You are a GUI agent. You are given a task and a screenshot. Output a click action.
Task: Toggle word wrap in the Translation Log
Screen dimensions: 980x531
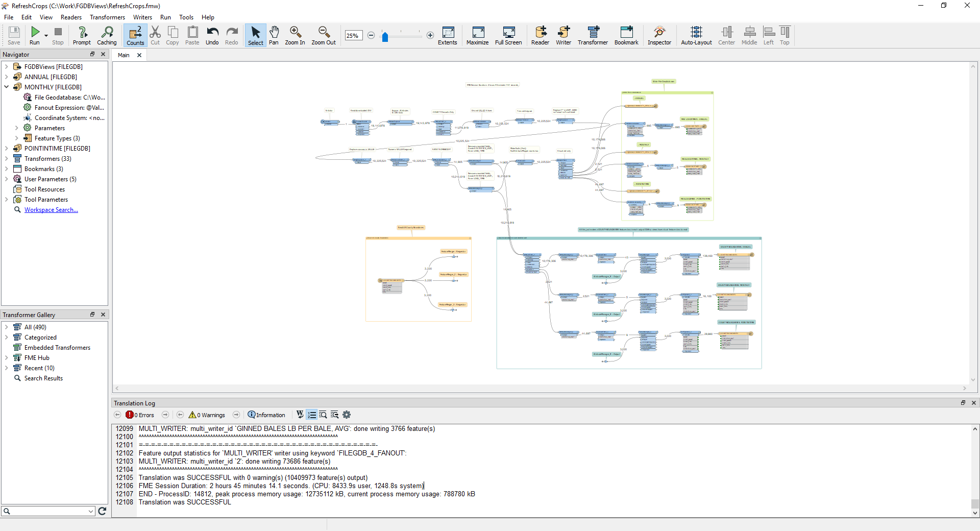click(x=300, y=415)
